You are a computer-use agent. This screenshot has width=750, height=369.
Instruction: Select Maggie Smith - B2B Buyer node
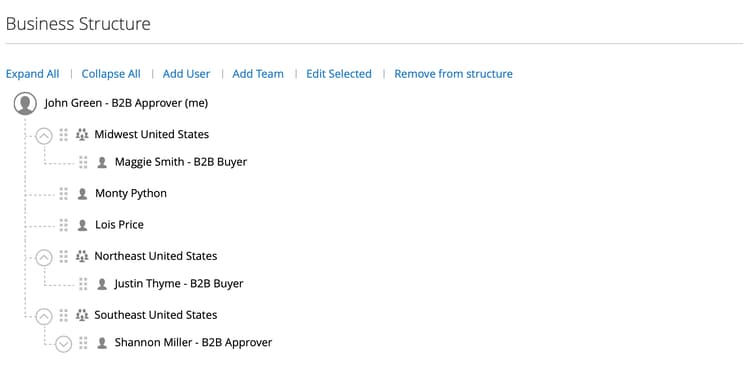pos(181,162)
